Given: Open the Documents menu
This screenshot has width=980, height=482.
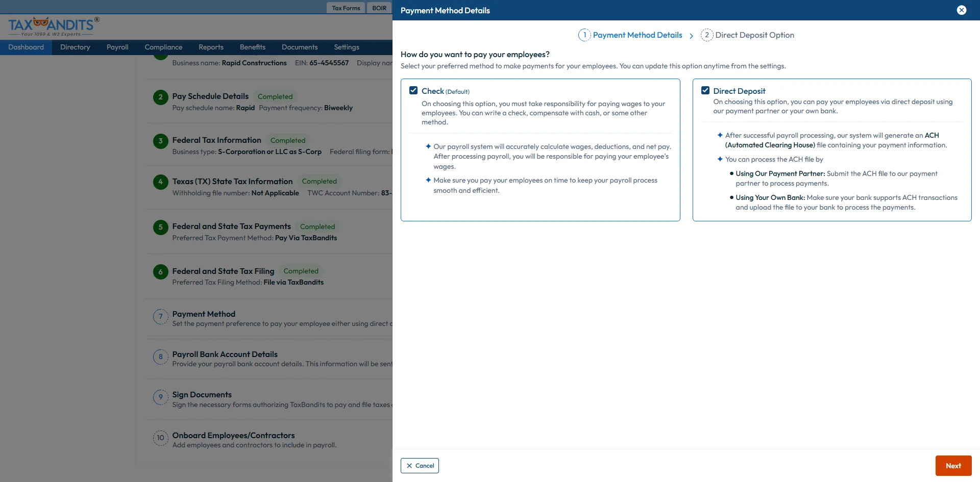Looking at the screenshot, I should pyautogui.click(x=300, y=47).
